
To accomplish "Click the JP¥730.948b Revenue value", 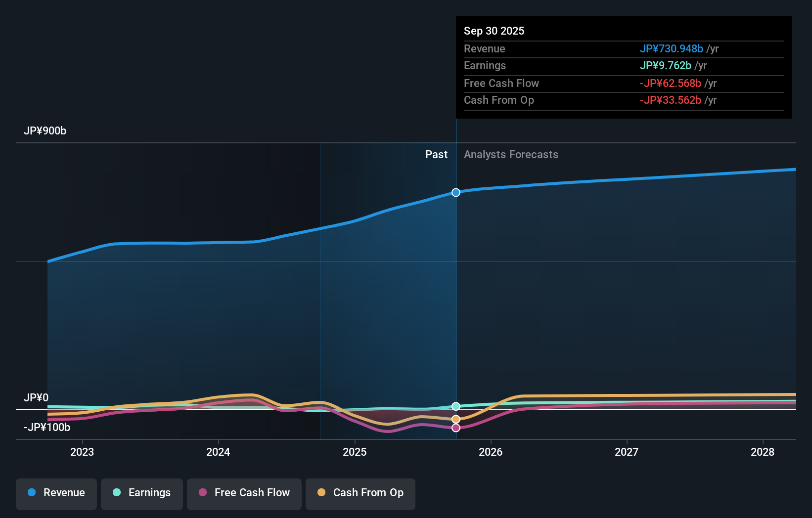I will pyautogui.click(x=672, y=48).
